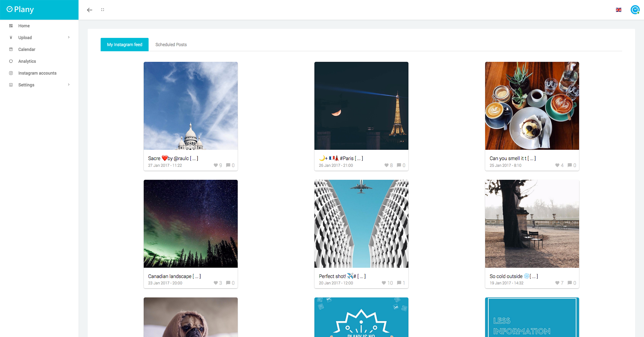Click date '27 Jan 2017 - 11:22'
The width and height of the screenshot is (644, 337).
(165, 165)
